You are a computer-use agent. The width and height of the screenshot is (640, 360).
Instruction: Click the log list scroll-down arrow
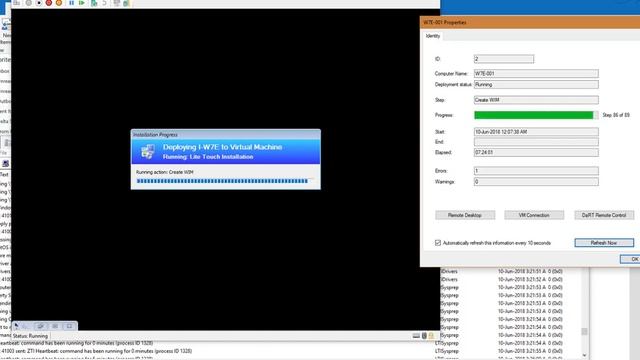click(x=584, y=356)
